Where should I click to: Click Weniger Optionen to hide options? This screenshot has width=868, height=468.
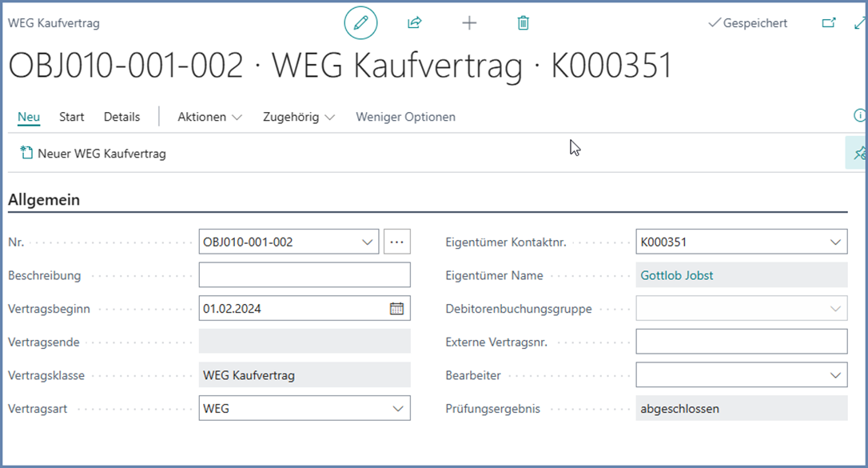(x=405, y=117)
